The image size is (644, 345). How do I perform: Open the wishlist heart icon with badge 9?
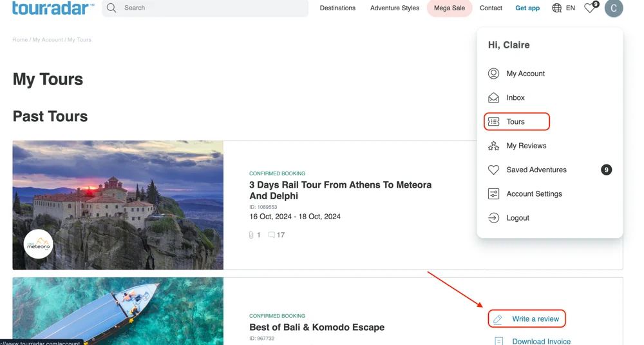click(x=591, y=7)
